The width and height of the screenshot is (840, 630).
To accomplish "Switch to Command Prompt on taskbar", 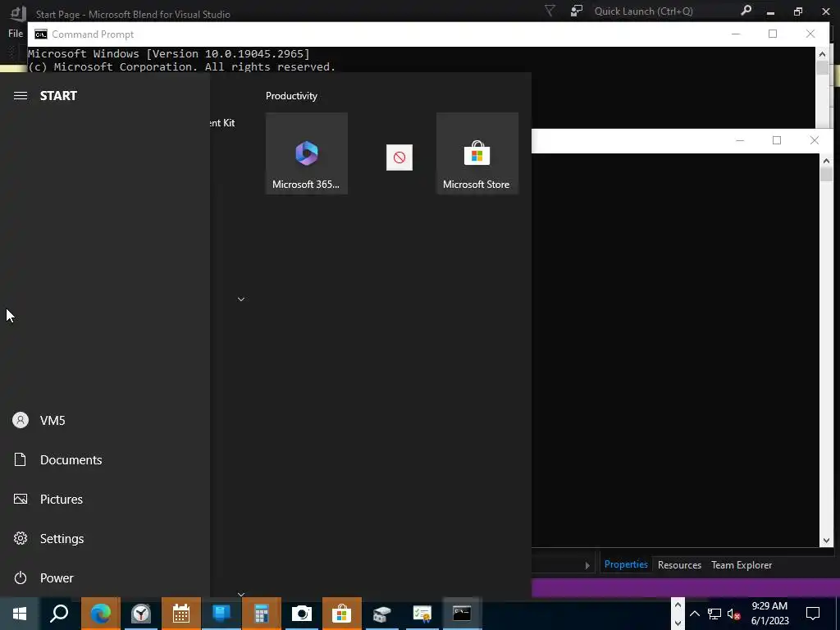I will 463,614.
